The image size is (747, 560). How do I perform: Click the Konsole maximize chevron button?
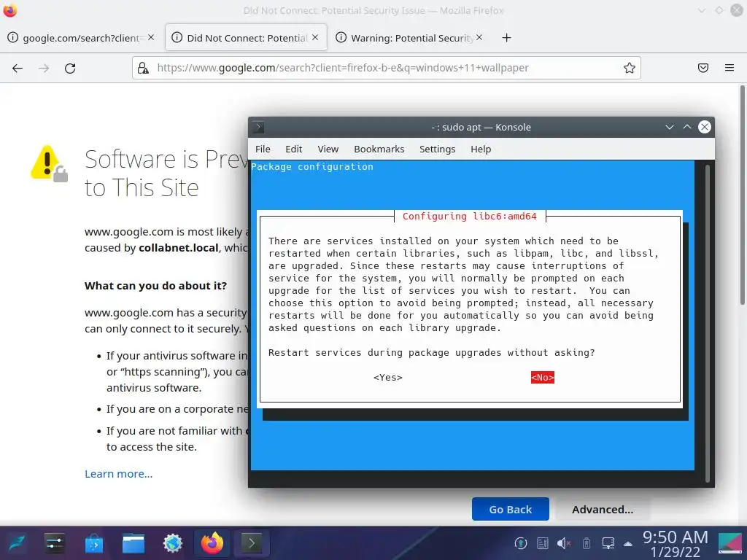687,127
